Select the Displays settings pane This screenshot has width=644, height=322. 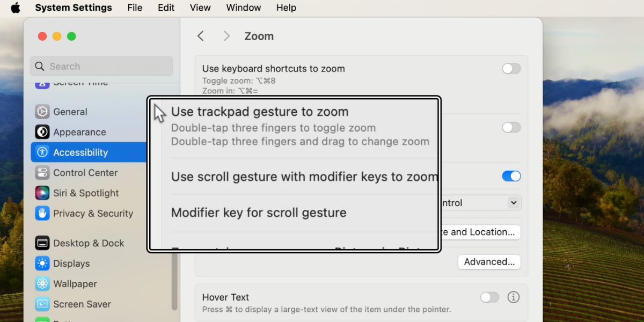[71, 264]
